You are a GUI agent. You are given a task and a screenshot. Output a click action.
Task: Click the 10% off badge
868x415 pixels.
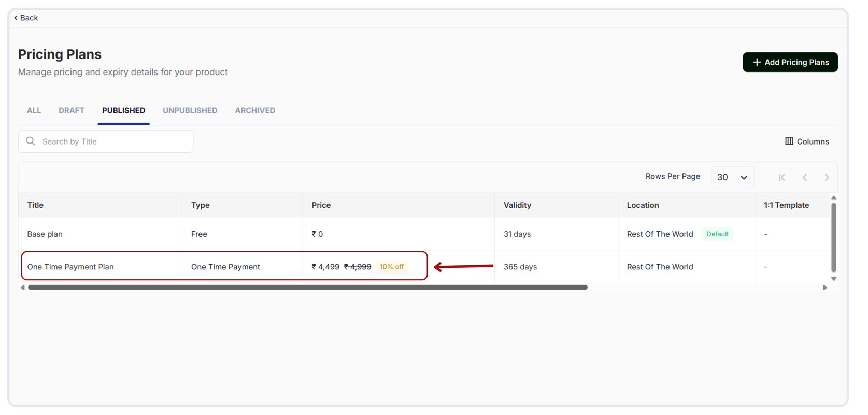point(392,267)
